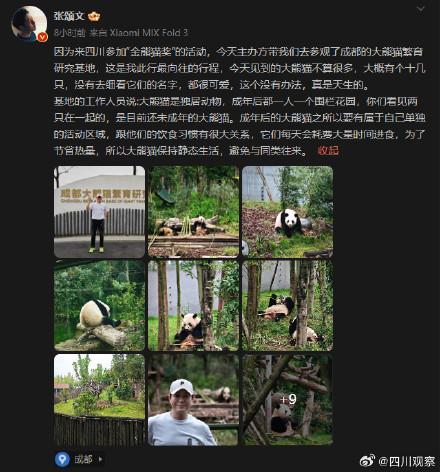This screenshot has width=440, height=472.
Task: Open the selfie photo with white cap
Action: (193, 400)
